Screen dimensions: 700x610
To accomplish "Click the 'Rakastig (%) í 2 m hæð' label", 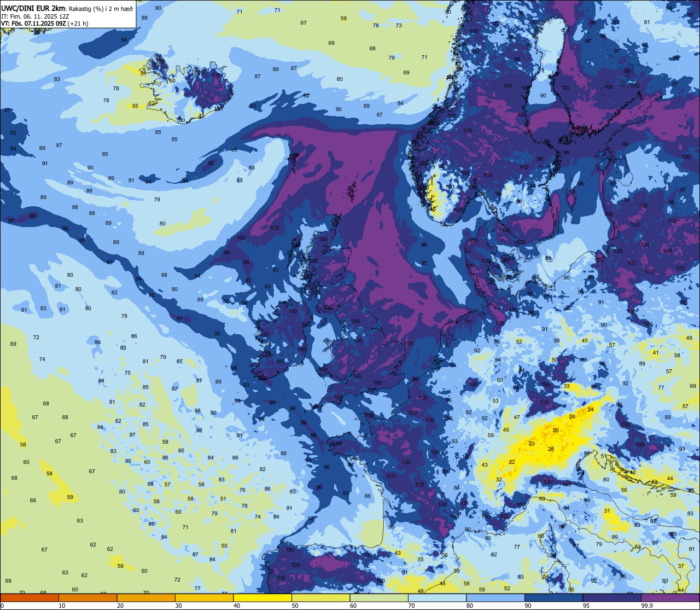I will pyautogui.click(x=101, y=8).
